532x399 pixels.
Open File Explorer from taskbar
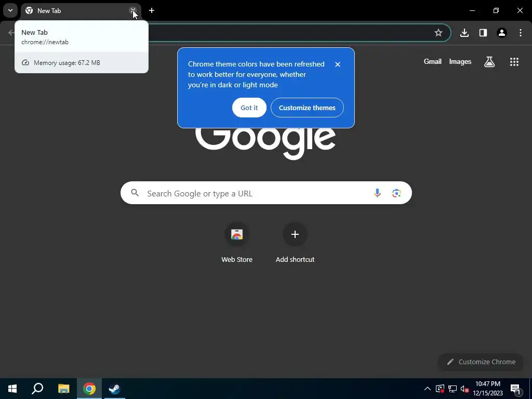[63, 389]
